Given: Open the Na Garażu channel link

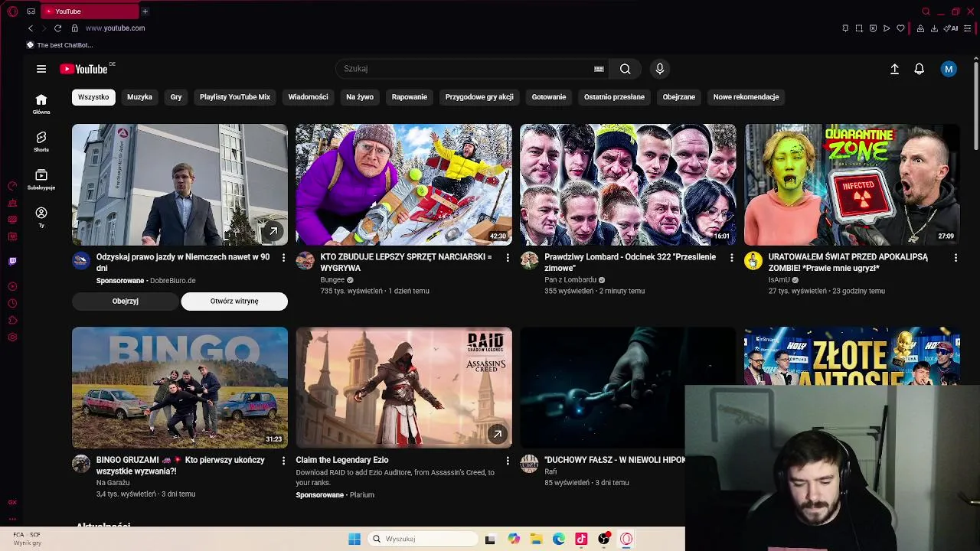Looking at the screenshot, I should (x=113, y=483).
